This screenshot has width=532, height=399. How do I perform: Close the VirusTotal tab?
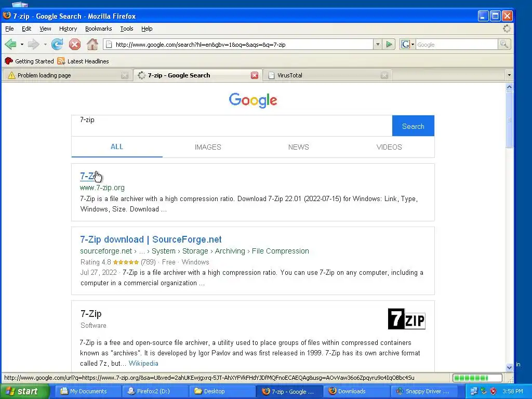[x=384, y=75]
